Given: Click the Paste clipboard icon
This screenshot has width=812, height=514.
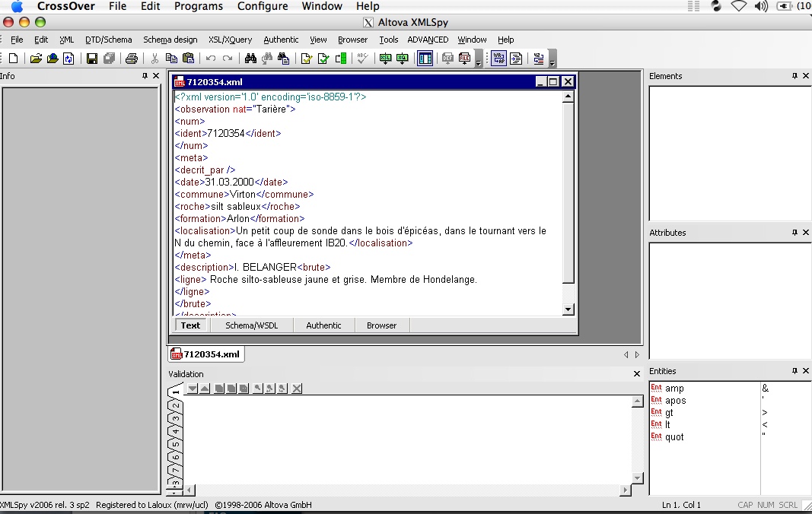Looking at the screenshot, I should [x=186, y=58].
